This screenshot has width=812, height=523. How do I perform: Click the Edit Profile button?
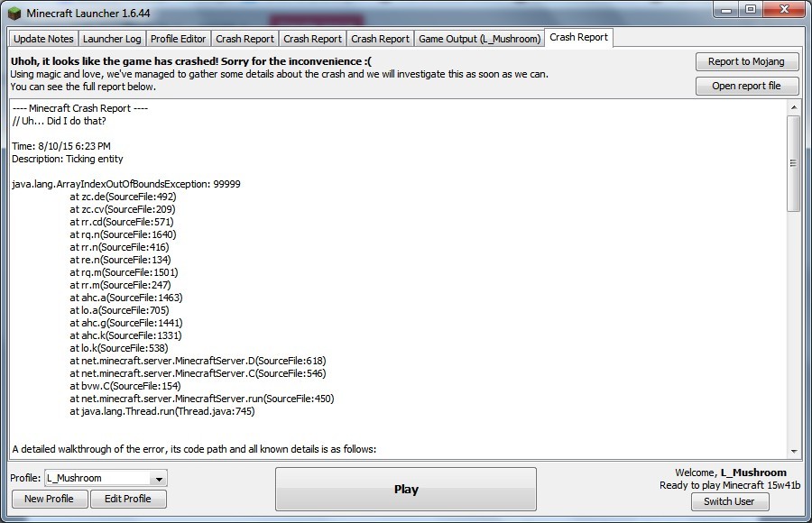pyautogui.click(x=128, y=499)
